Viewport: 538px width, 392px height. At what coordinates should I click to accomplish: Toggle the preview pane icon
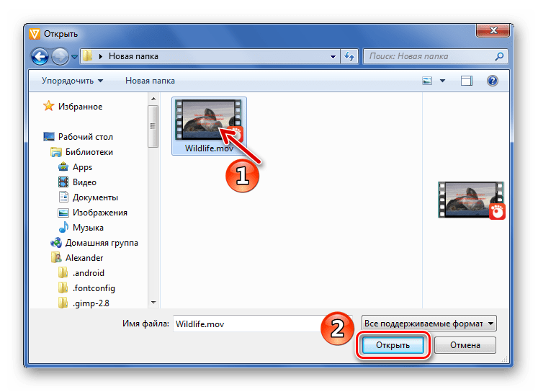[x=466, y=81]
